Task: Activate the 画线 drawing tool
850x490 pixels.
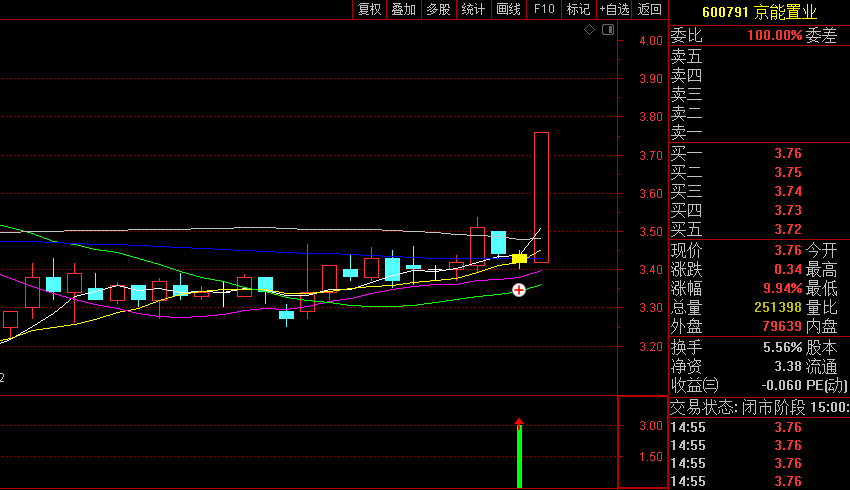Action: (x=508, y=9)
